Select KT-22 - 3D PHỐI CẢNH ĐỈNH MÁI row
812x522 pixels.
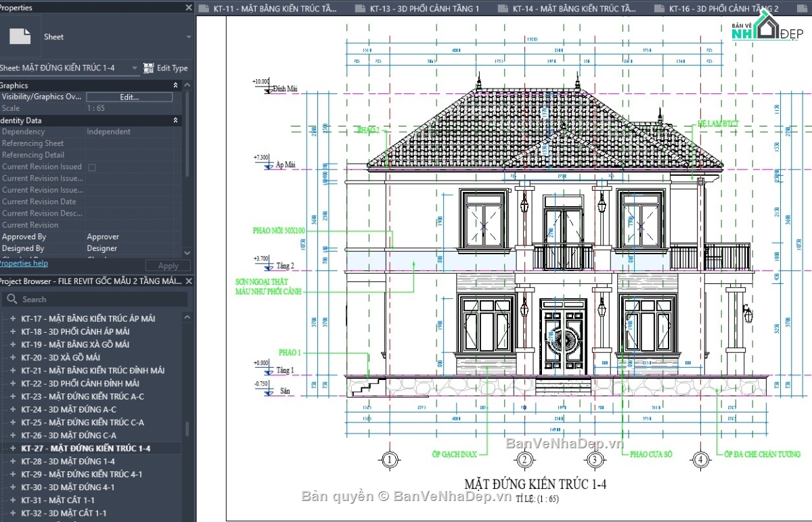[x=81, y=383]
